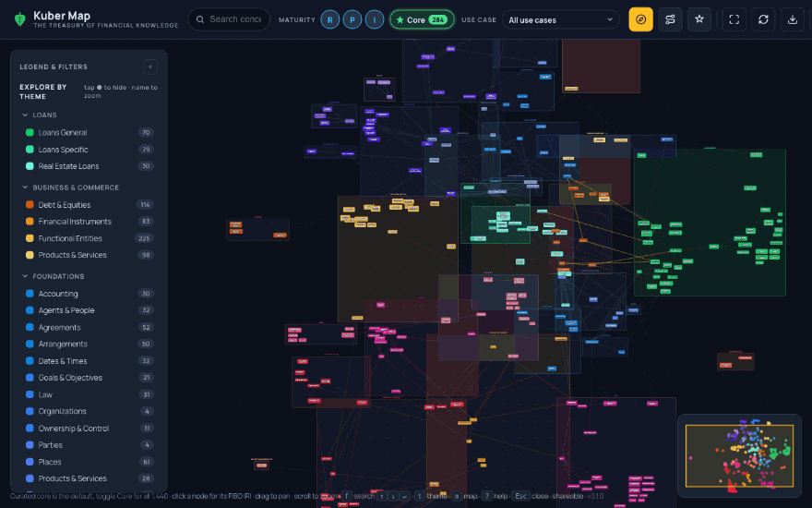812x508 pixels.
Task: Click the search magnifier icon
Action: coord(200,19)
